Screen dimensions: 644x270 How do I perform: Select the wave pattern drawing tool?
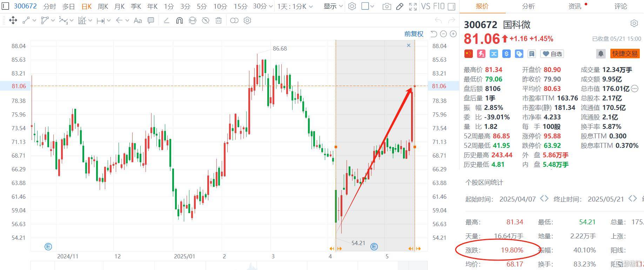coord(63,20)
